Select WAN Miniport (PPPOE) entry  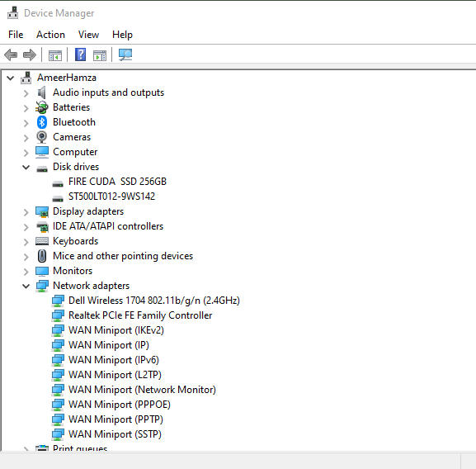click(120, 405)
